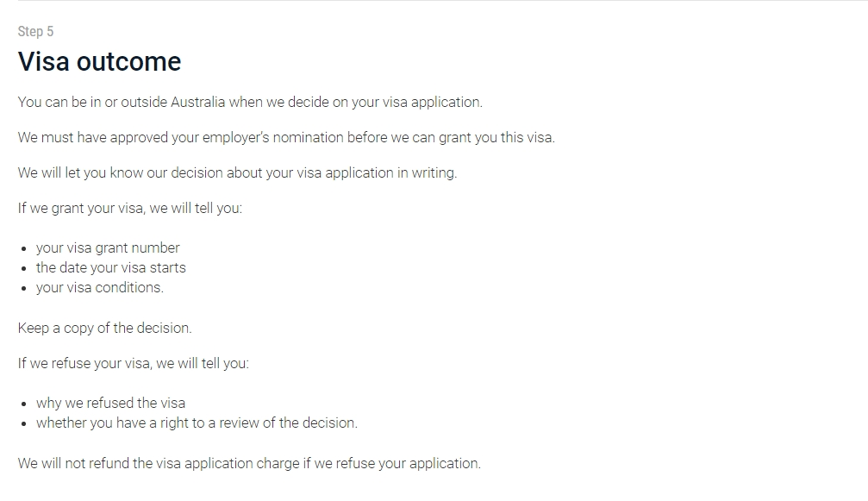The width and height of the screenshot is (868, 501).
Task: Click the "If we refuse your visa" line
Action: click(x=133, y=363)
